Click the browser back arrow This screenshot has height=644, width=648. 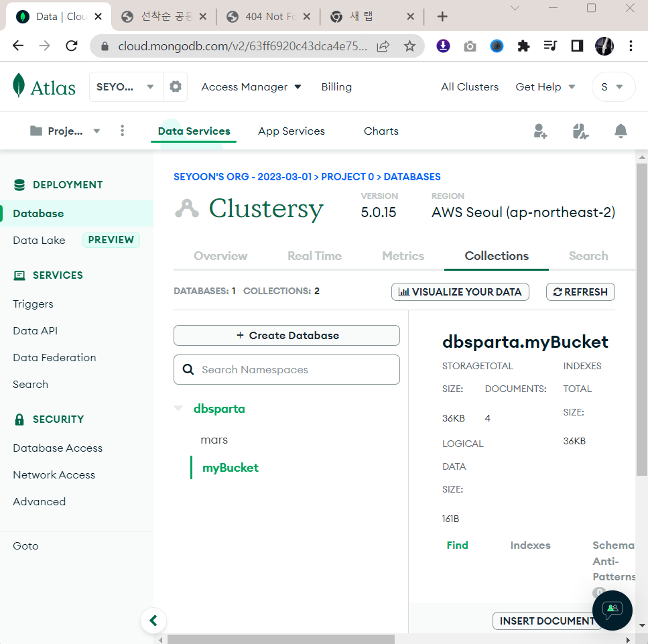pos(18,46)
